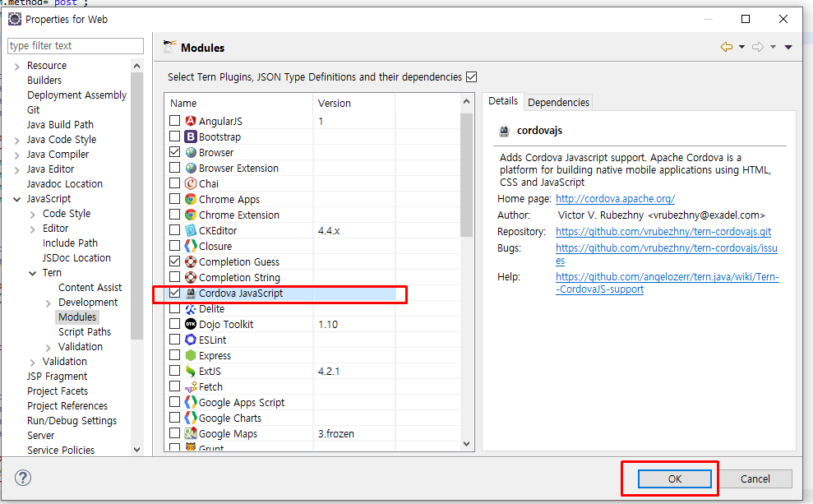Check the Dojo Toolkit checkbox
The height and width of the screenshot is (504, 813).
click(175, 324)
